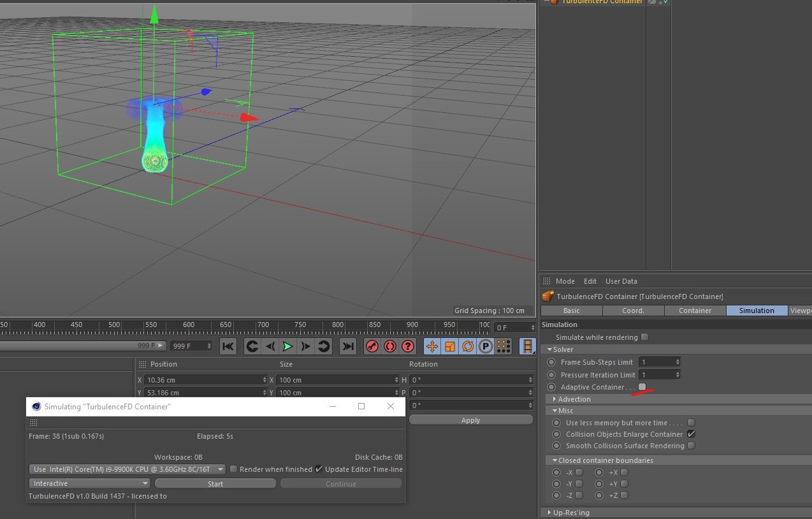
Task: Click animation dot for Frame Sub-Steps Limit
Action: pos(551,362)
